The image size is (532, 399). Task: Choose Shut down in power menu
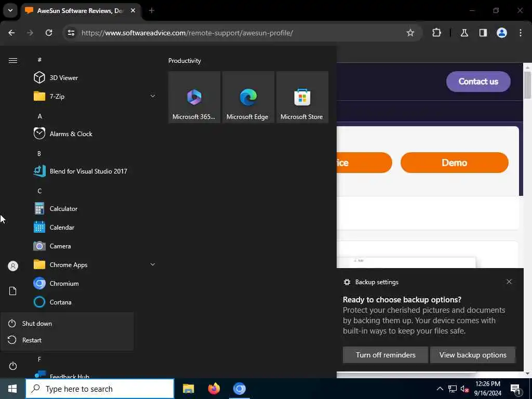coord(67,323)
